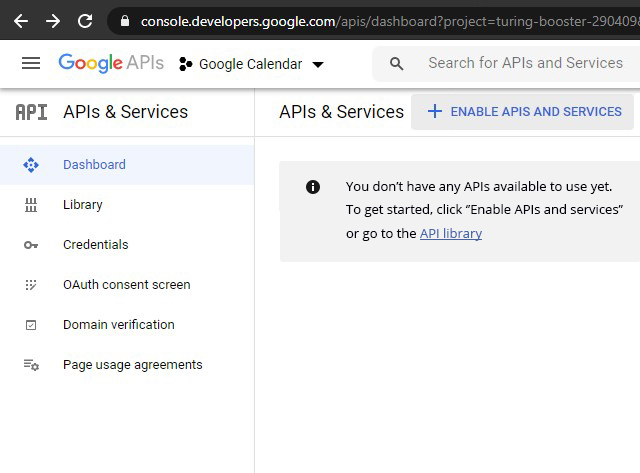The height and width of the screenshot is (473, 640).
Task: Click the browser back arrow
Action: pyautogui.click(x=20, y=20)
